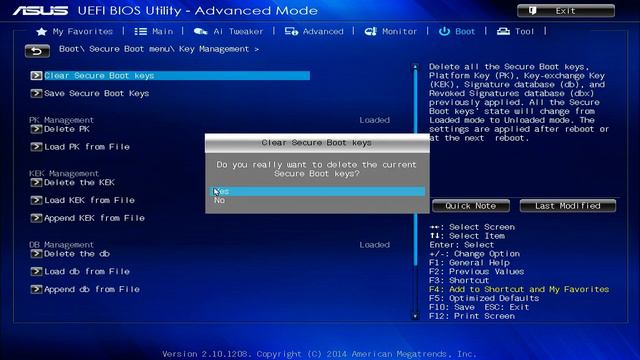Click the Ai Tweaker tab icon

point(200,31)
